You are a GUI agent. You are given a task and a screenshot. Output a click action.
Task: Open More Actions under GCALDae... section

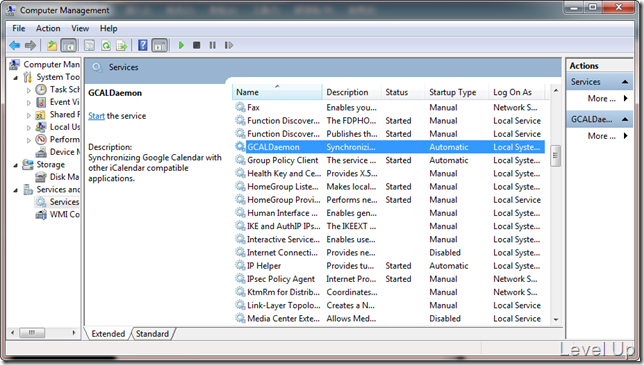(607, 136)
